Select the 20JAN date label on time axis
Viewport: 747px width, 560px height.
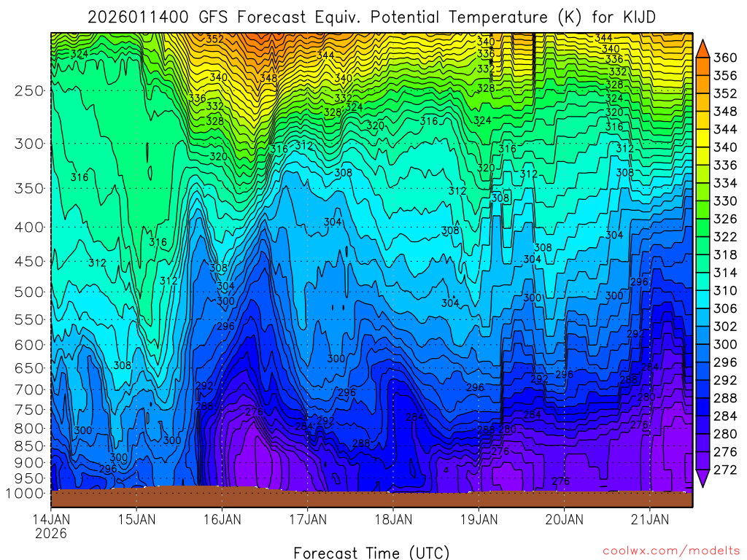click(565, 519)
